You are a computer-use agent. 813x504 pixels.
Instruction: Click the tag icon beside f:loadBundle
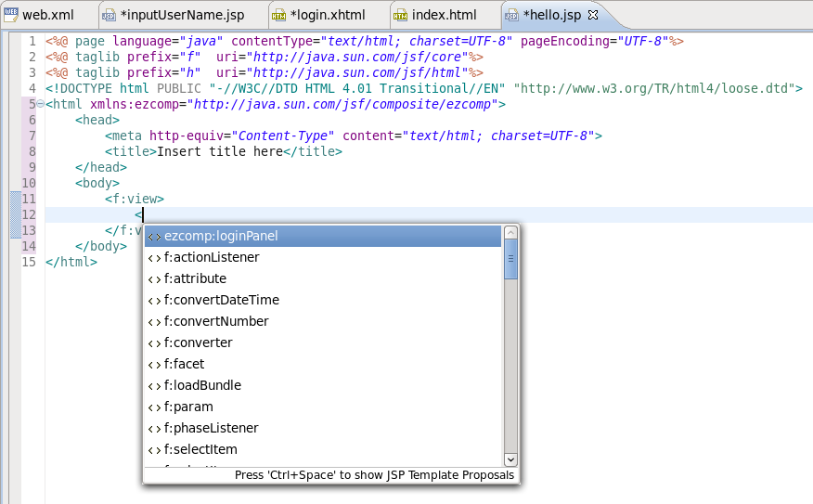154,386
